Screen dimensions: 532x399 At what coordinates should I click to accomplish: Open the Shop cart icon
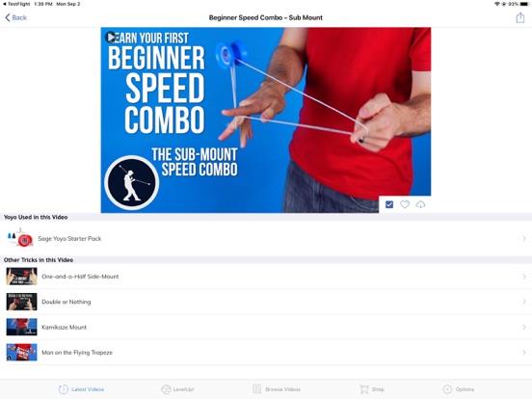point(364,389)
